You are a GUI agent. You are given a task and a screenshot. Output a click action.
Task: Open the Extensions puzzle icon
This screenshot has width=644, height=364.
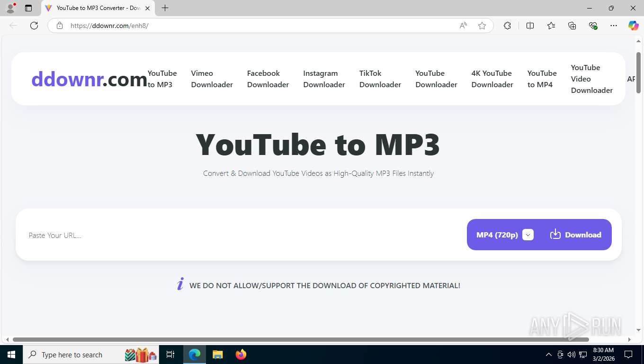(x=507, y=26)
